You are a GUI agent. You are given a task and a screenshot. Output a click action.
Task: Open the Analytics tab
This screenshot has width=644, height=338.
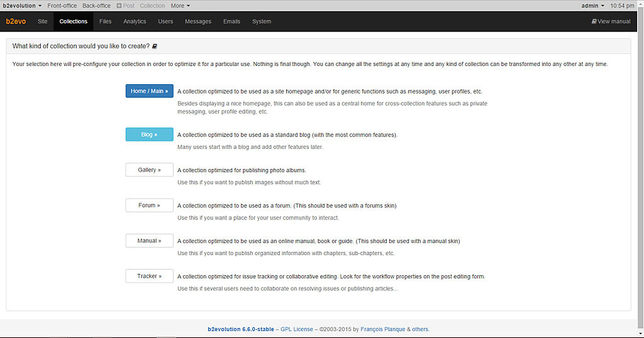point(135,21)
